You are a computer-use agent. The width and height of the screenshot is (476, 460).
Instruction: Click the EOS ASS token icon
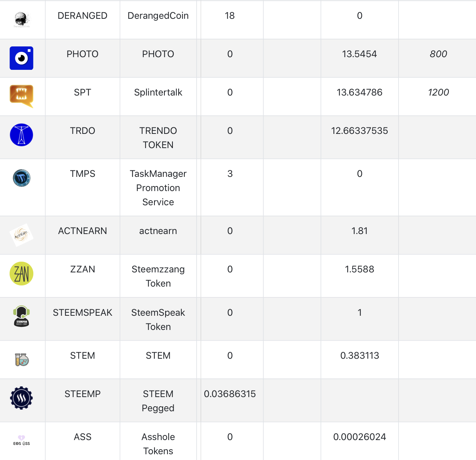[21, 440]
